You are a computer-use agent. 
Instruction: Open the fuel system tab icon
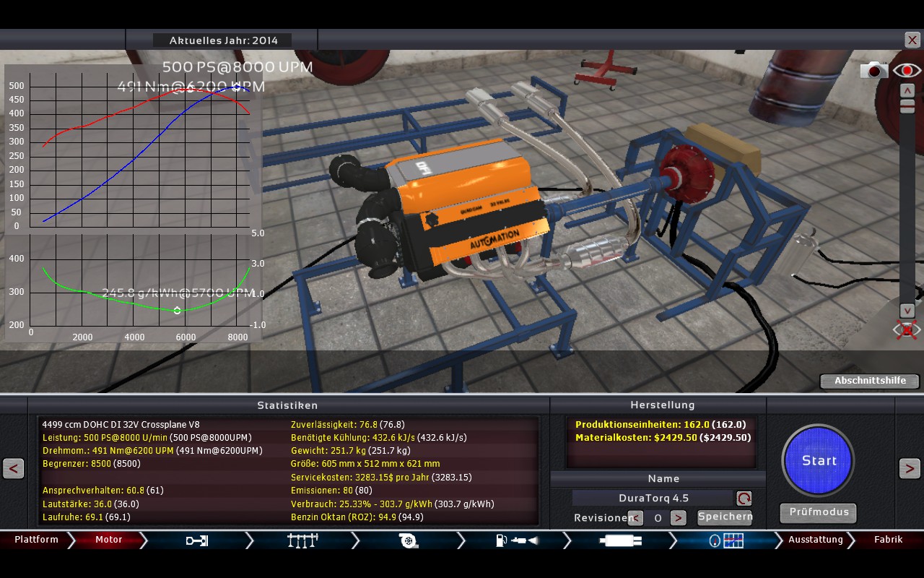[515, 540]
